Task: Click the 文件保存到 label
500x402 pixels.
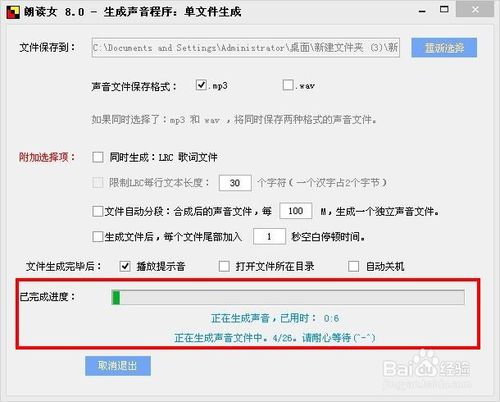Action: pyautogui.click(x=47, y=47)
